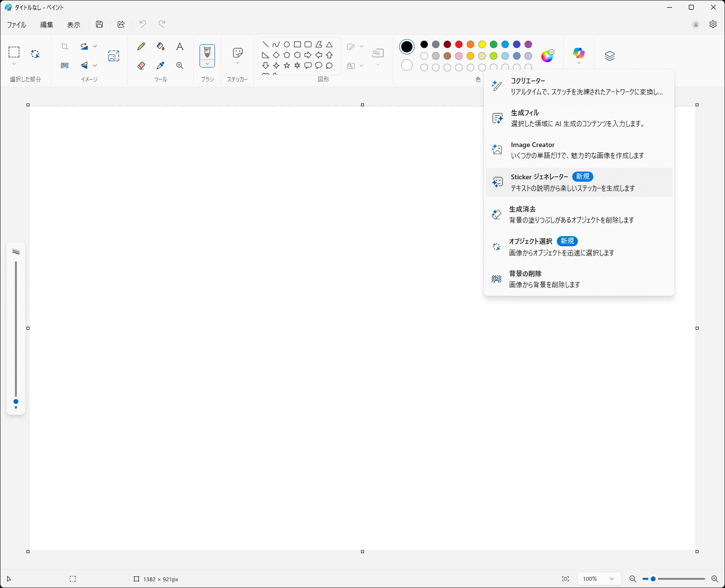The height and width of the screenshot is (588, 725).
Task: Expand the shape outline chevron
Action: click(362, 46)
